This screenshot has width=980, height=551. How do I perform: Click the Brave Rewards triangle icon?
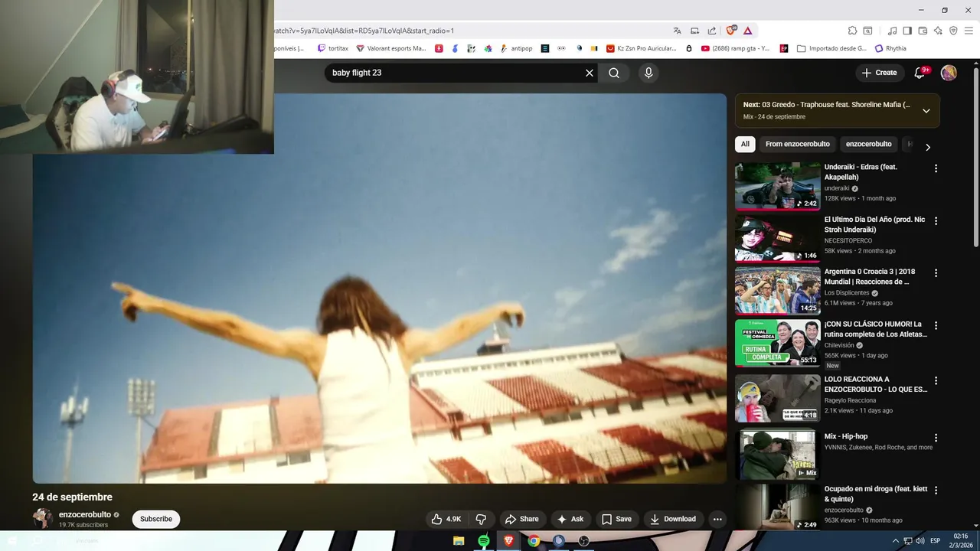tap(748, 31)
